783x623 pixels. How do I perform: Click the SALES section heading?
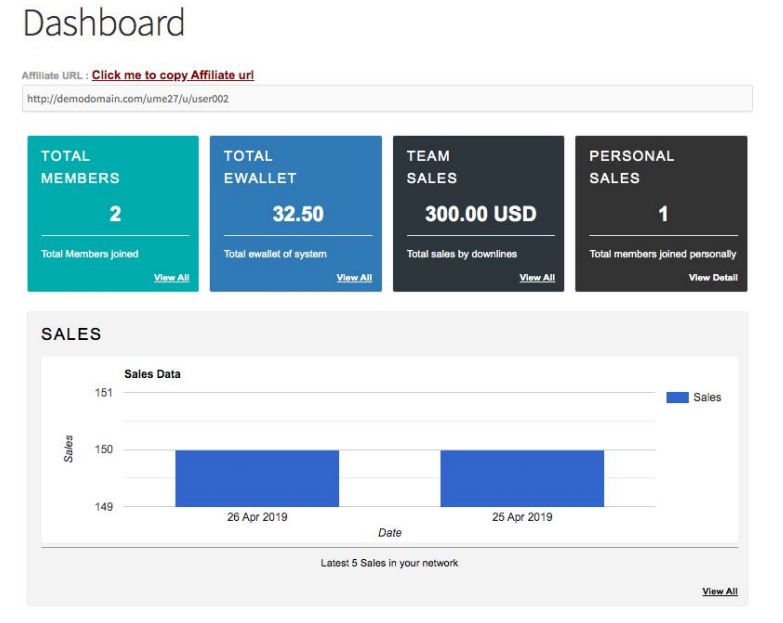pyautogui.click(x=71, y=334)
